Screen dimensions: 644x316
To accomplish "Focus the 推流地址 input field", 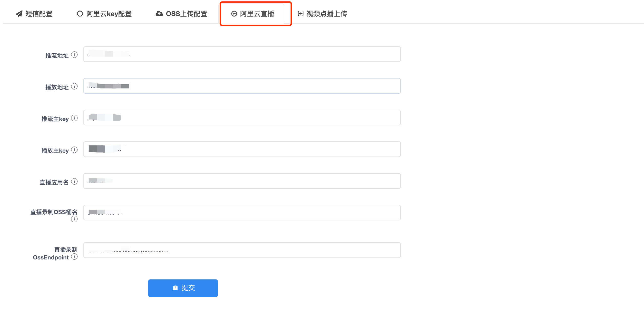I will (242, 54).
